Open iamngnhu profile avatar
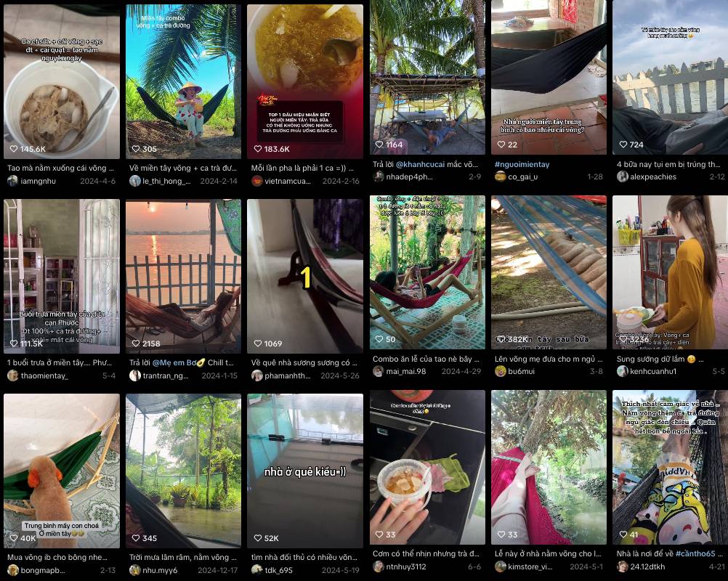The height and width of the screenshot is (581, 728). [x=12, y=181]
